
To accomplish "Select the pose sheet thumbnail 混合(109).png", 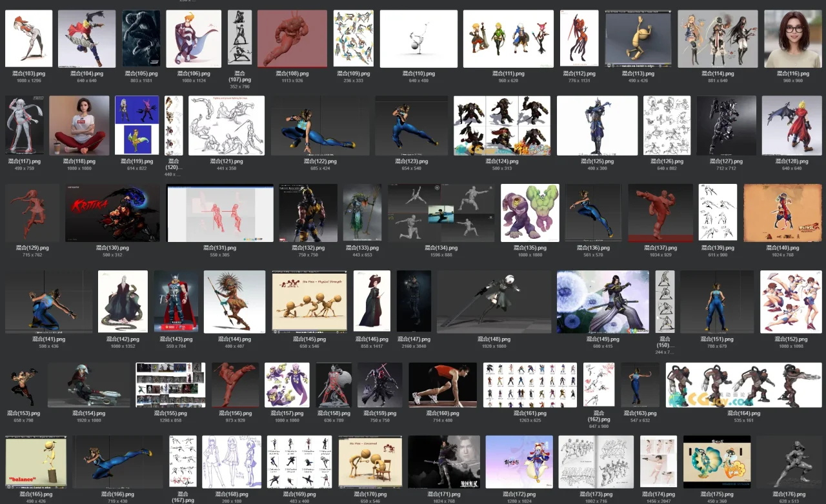I will click(354, 39).
